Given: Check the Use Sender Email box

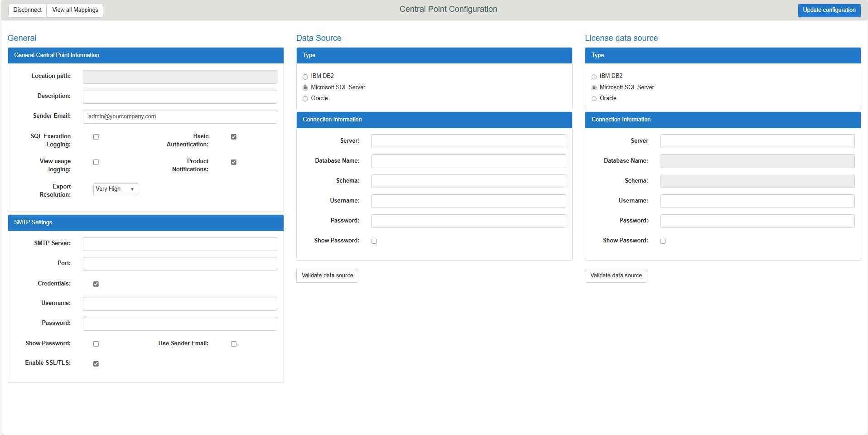Looking at the screenshot, I should (234, 344).
